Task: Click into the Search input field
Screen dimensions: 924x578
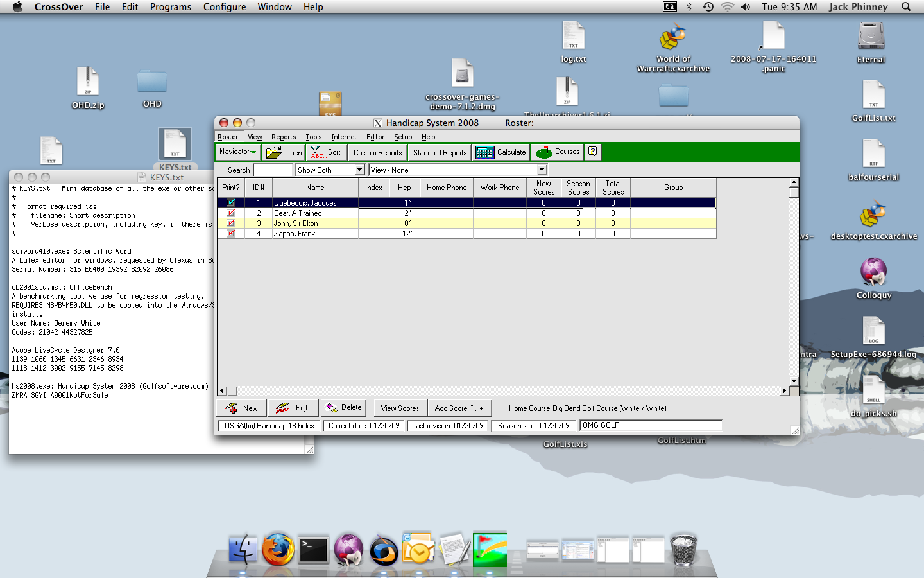Action: [273, 170]
